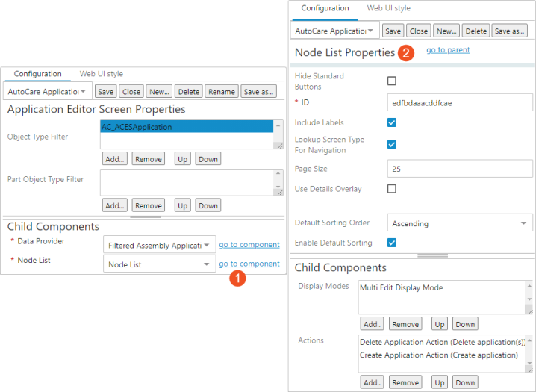Screen dimensions: 536x392
Task: Click Display Modes list scroll up arrow
Action: point(529,286)
